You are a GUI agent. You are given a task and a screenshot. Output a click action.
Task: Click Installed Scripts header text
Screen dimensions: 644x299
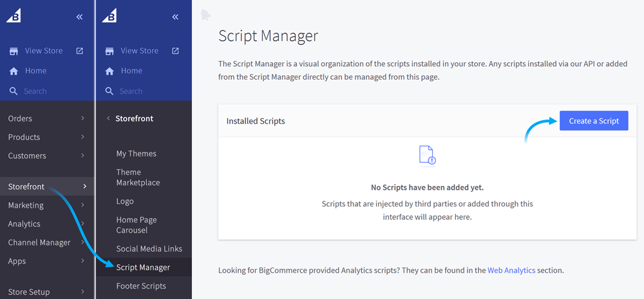[x=256, y=122]
